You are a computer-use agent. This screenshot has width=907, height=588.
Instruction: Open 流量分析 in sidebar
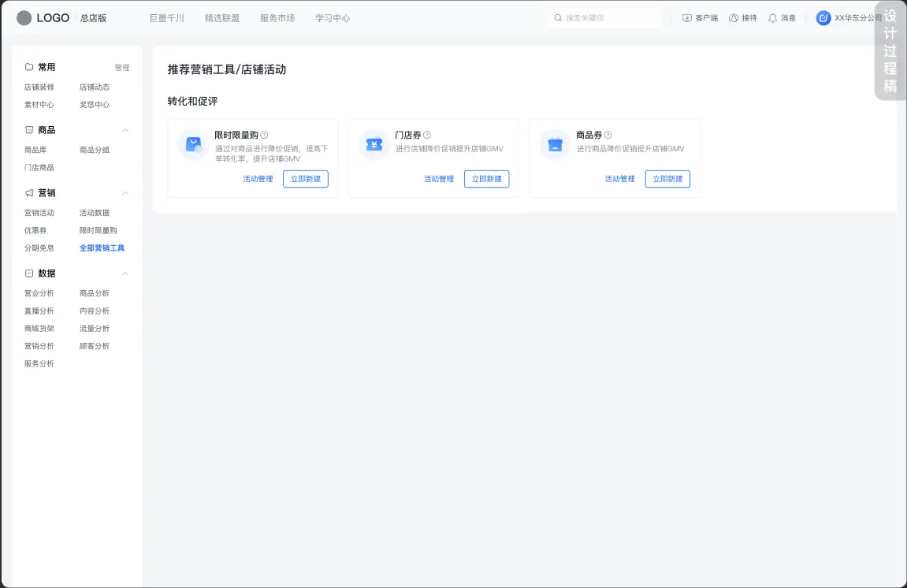95,328
